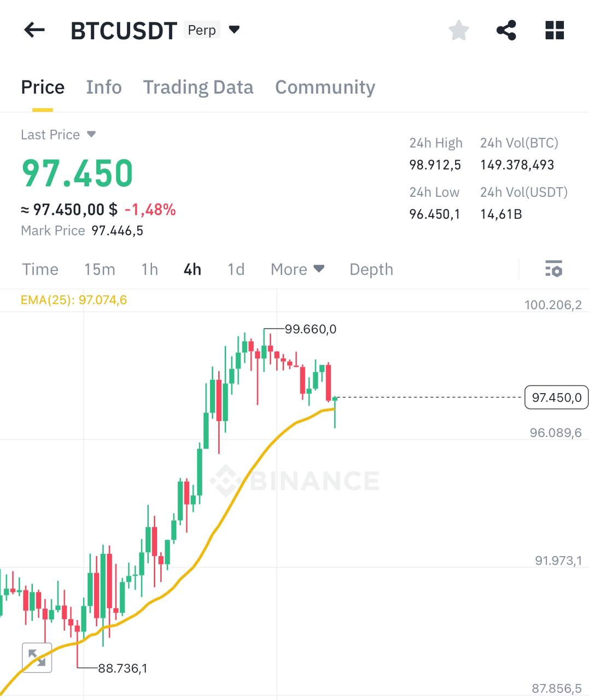589x700 pixels.
Task: Show the Depth chart view
Action: pos(371,269)
